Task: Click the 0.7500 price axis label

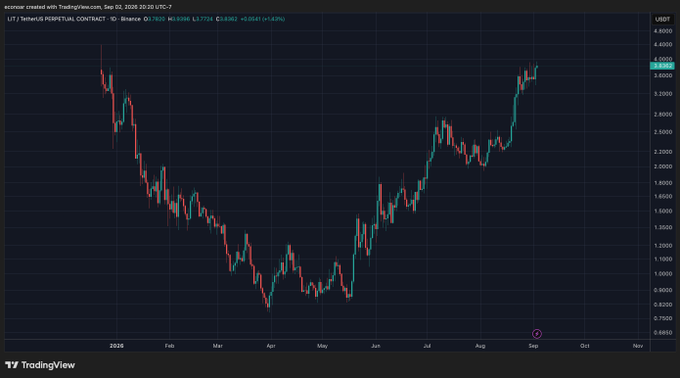Action: coord(663,318)
